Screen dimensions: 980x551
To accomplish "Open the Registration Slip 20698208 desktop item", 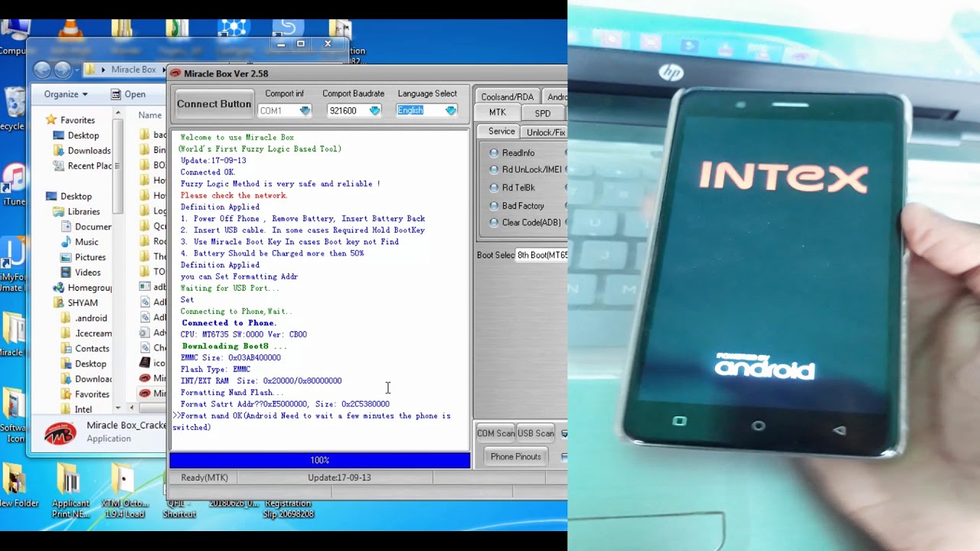I will tap(289, 508).
